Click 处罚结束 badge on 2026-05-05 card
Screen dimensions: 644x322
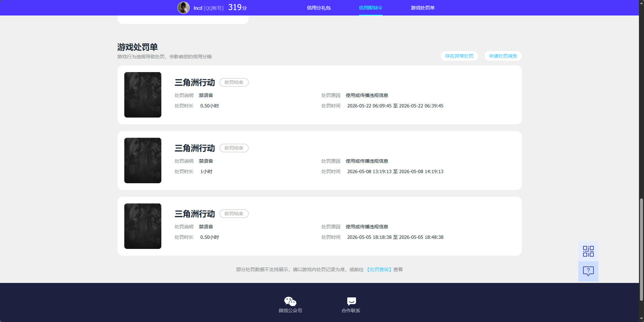pyautogui.click(x=234, y=214)
